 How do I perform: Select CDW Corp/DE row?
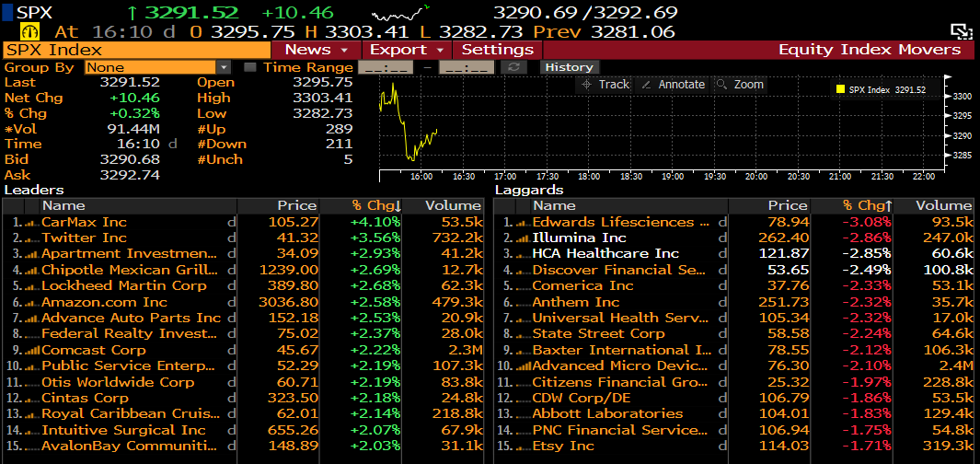pos(734,399)
